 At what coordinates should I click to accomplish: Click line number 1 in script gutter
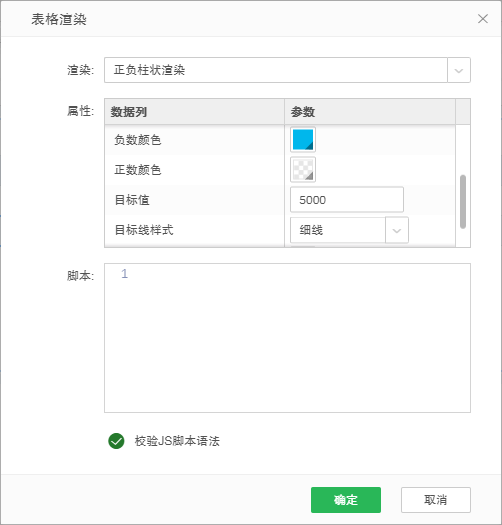pyautogui.click(x=124, y=274)
